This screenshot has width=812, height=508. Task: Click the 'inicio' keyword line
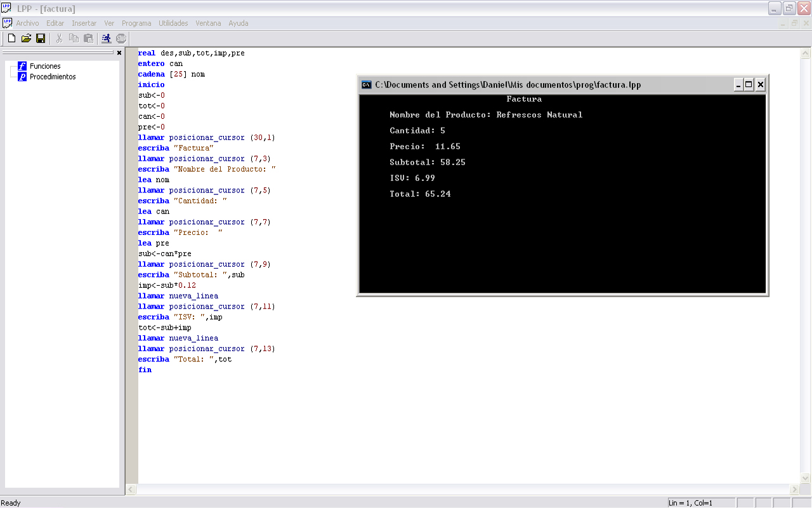coord(151,84)
